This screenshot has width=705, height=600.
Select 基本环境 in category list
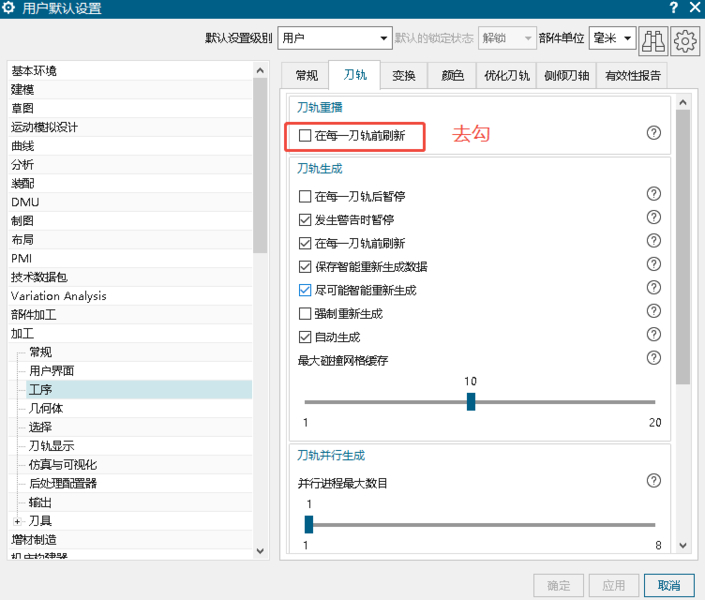pos(130,71)
